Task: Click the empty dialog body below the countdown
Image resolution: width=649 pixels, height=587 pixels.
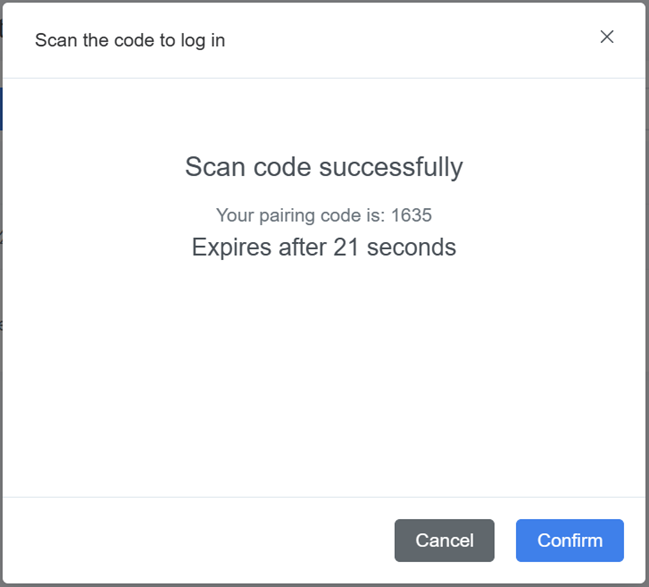Action: tap(324, 380)
